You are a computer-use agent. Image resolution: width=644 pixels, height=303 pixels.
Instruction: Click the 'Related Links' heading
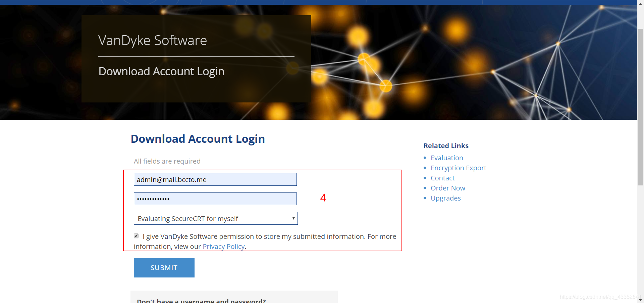pos(446,146)
